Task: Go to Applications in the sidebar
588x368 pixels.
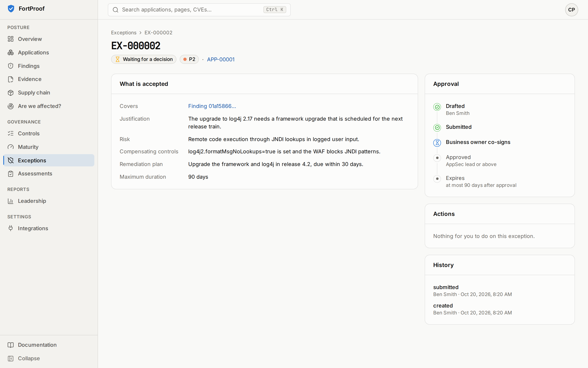Action: 49,53
